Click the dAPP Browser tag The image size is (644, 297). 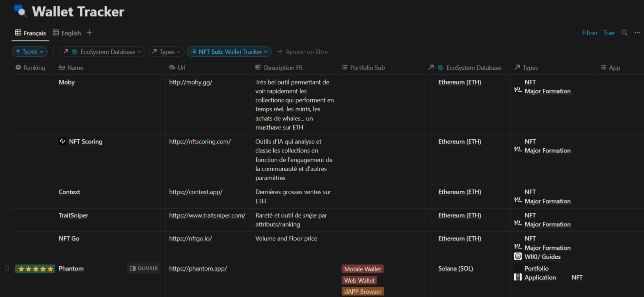(363, 291)
